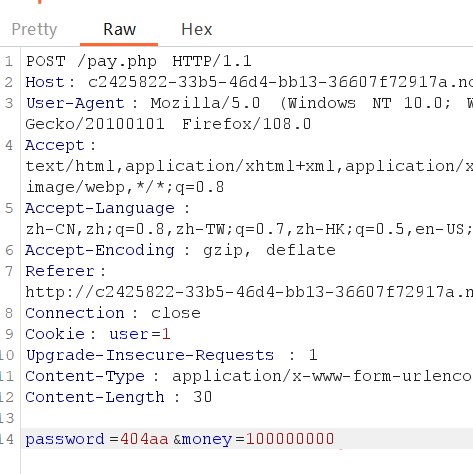Click gzip, deflate encoding value

click(269, 250)
